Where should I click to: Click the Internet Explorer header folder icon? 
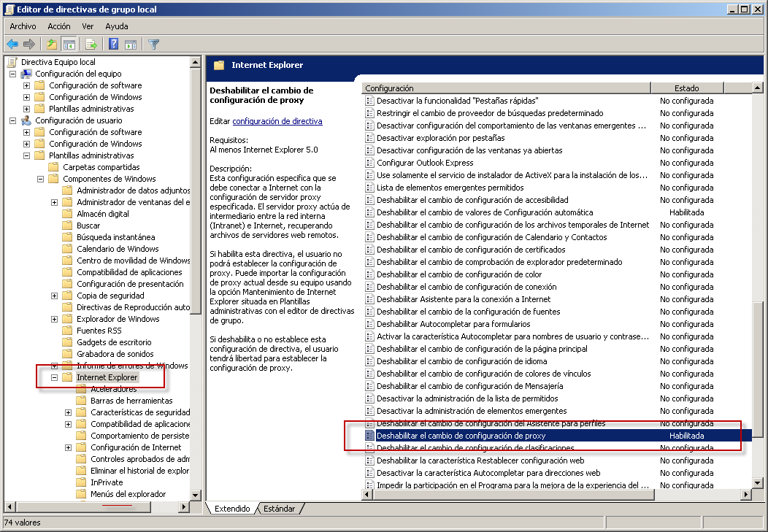[x=219, y=65]
